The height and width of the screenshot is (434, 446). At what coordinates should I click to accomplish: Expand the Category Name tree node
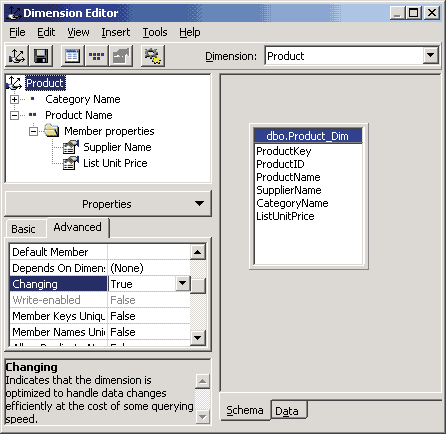14,99
